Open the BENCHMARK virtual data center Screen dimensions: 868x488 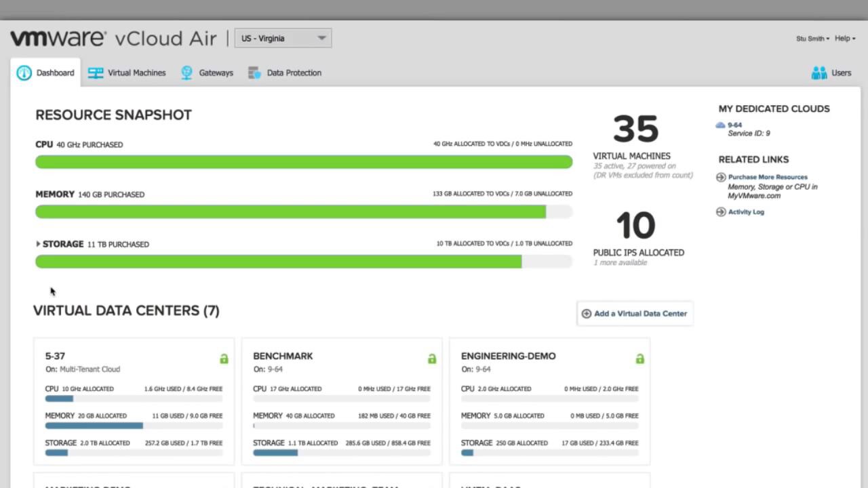[x=283, y=356]
